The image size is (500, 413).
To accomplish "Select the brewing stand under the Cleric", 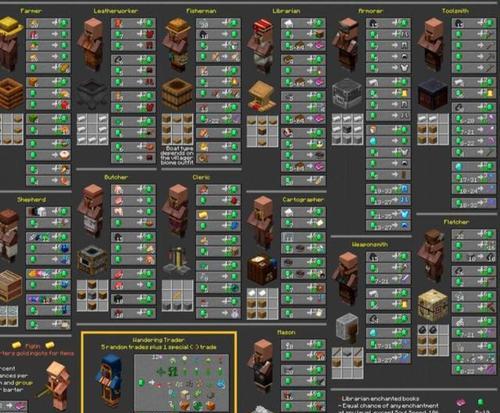I will [x=177, y=261].
